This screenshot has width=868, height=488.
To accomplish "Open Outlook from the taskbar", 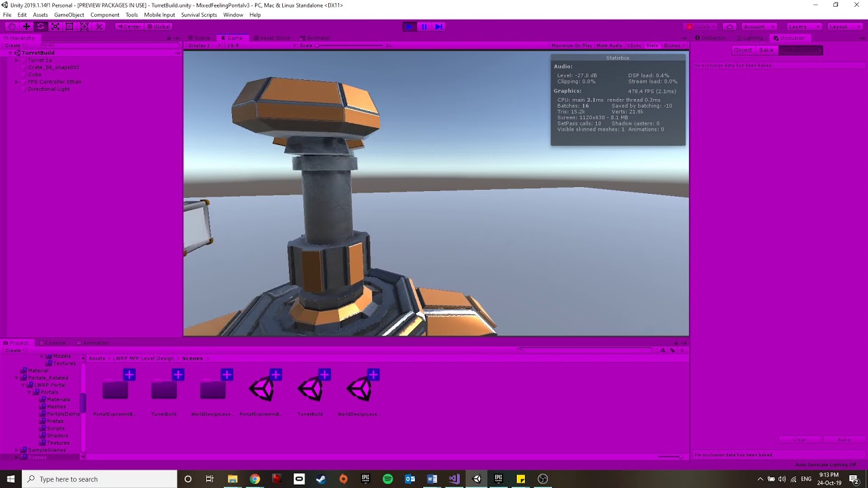I will click(x=410, y=479).
